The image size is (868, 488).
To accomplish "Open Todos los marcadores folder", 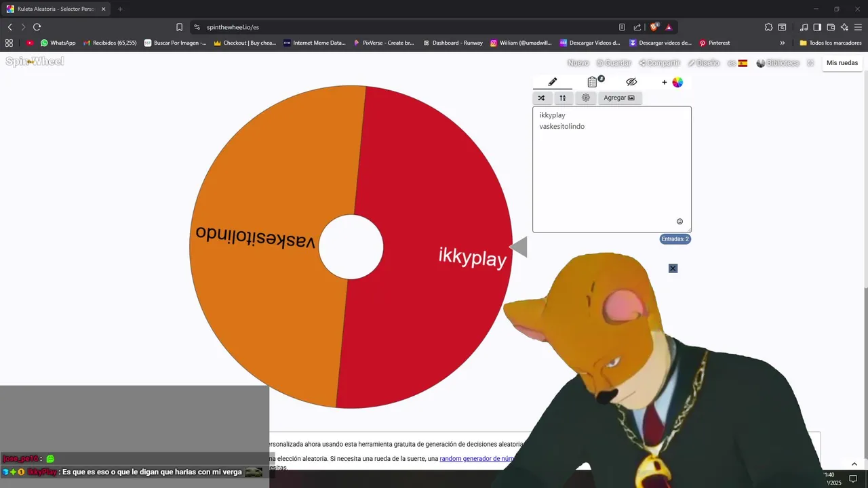I will tap(831, 43).
